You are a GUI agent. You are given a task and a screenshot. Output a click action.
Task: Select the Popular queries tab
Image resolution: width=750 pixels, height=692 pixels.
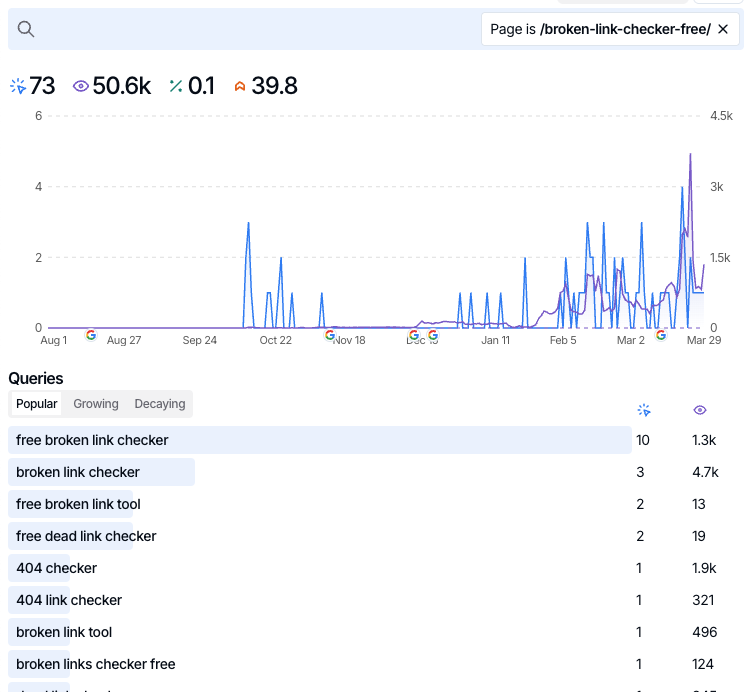pos(36,404)
